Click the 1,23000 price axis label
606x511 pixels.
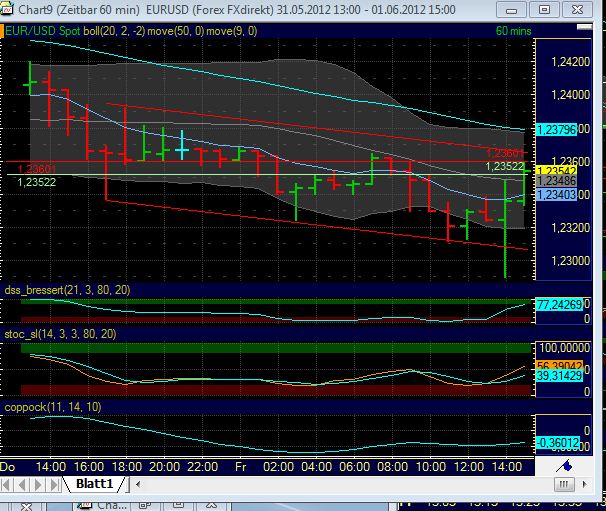coord(570,261)
